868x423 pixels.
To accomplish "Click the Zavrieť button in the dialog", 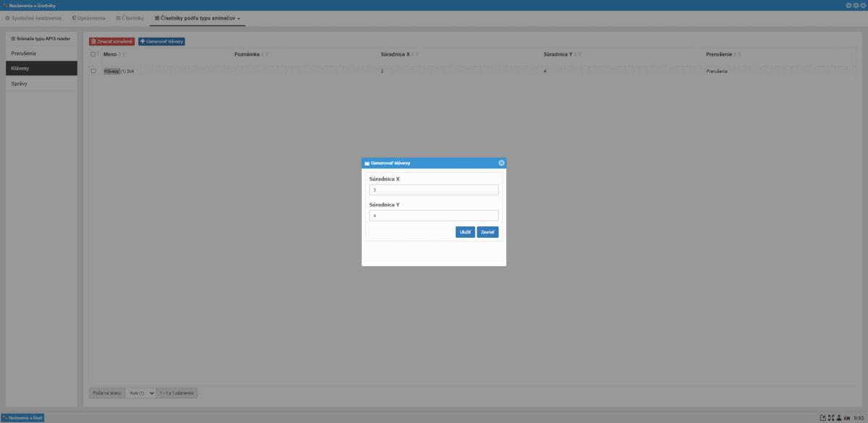I will pos(488,232).
